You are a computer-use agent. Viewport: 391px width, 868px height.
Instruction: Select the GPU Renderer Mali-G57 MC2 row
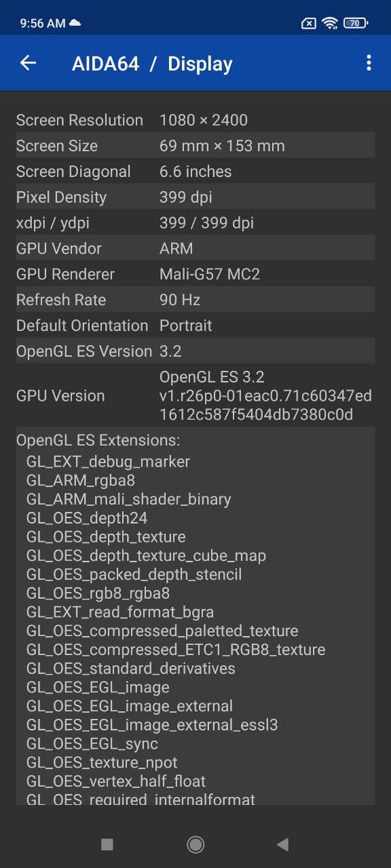point(195,274)
